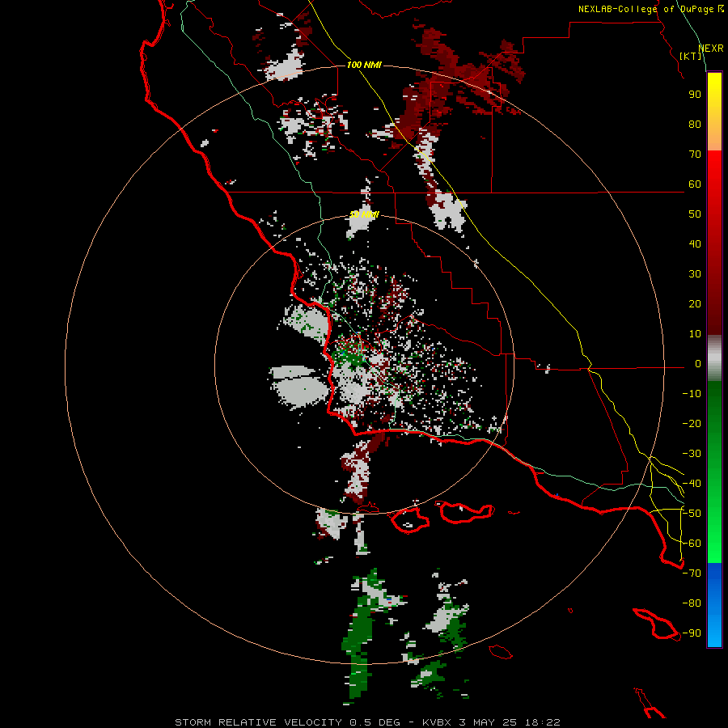Image resolution: width=728 pixels, height=728 pixels.
Task: Click the 90 value on velocity scale
Action: pos(695,95)
